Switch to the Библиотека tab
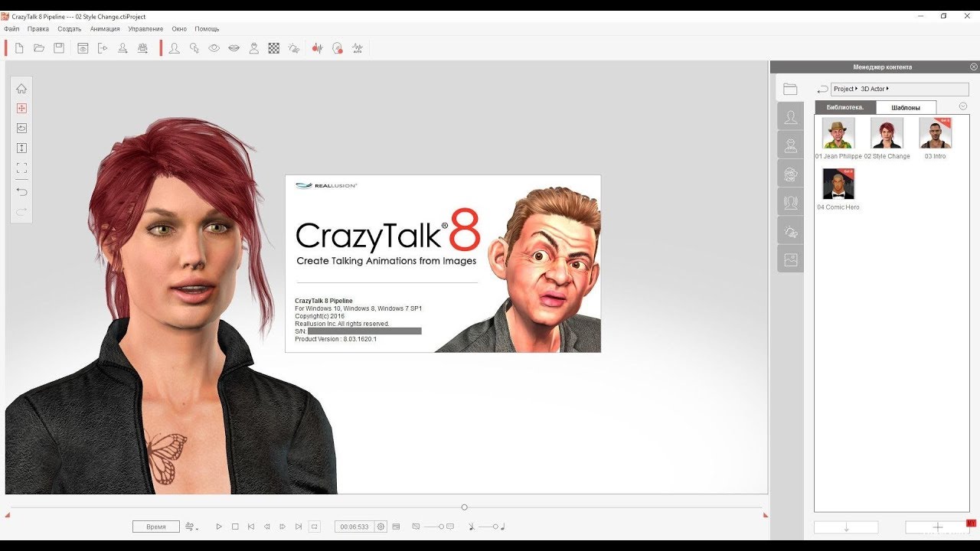The image size is (980, 551). 845,107
